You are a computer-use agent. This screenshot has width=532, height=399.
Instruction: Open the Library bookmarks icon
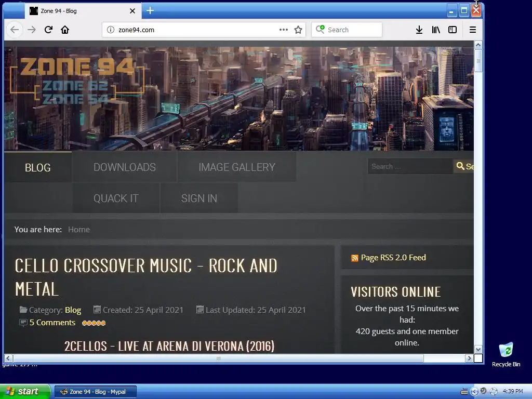[x=436, y=30]
